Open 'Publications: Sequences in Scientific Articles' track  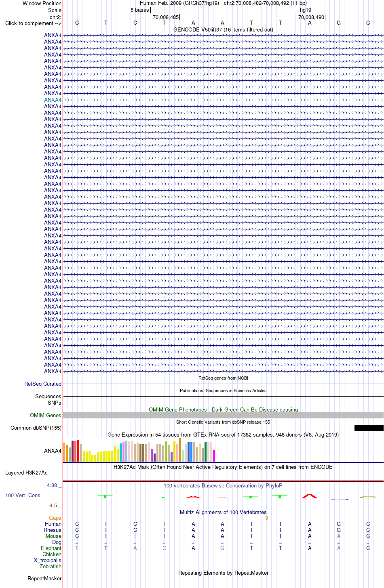coord(223,391)
